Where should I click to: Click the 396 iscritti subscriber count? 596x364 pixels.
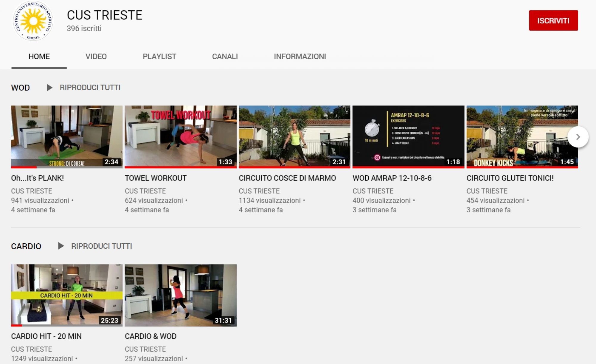pos(84,29)
